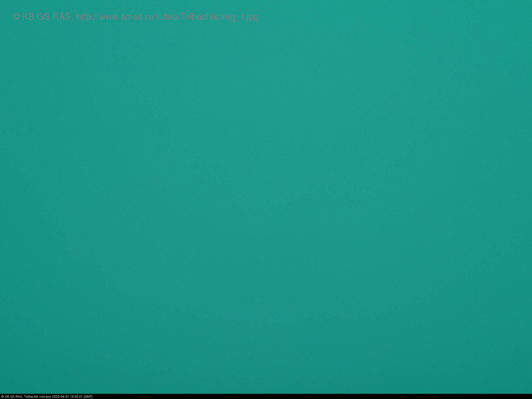Image resolution: width=532 pixels, height=399 pixels.
Task: Click the "© KB GS RAS," bottom caption text
Action: [12, 397]
